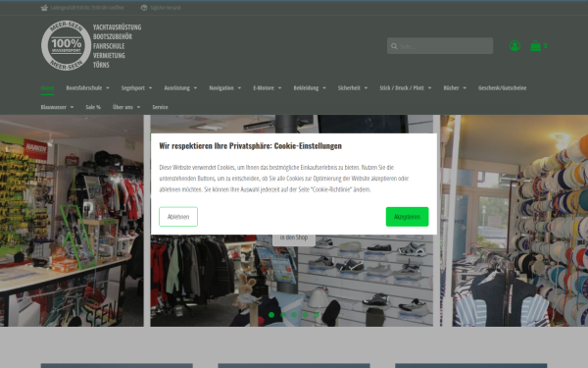Click the shop basket icon beside the opening hours
This screenshot has height=368, width=588.
[x=44, y=8]
